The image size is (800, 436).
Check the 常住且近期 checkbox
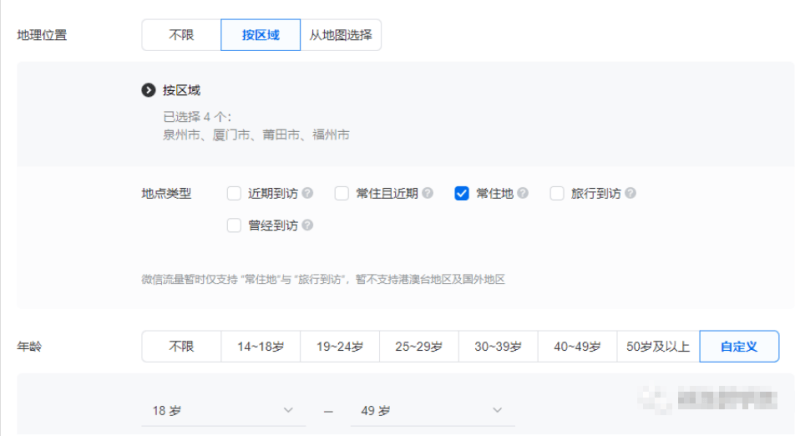coord(341,193)
